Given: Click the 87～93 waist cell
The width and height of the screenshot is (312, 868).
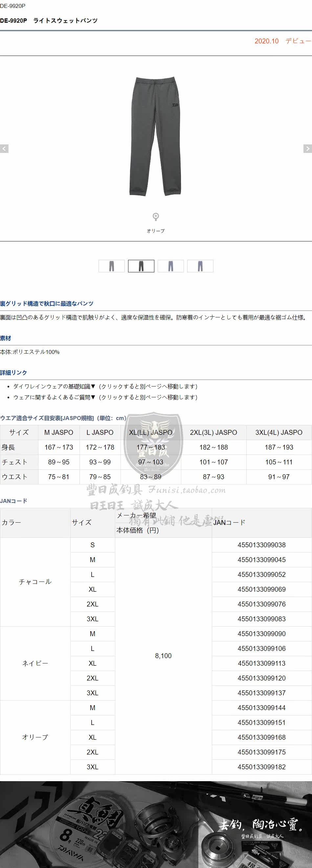Looking at the screenshot, I should pos(214,477).
